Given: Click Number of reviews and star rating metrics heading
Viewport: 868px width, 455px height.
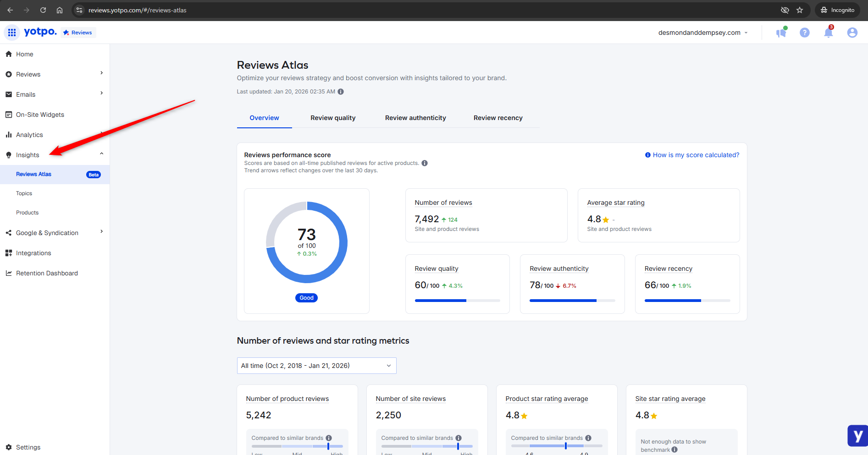Looking at the screenshot, I should tap(323, 340).
